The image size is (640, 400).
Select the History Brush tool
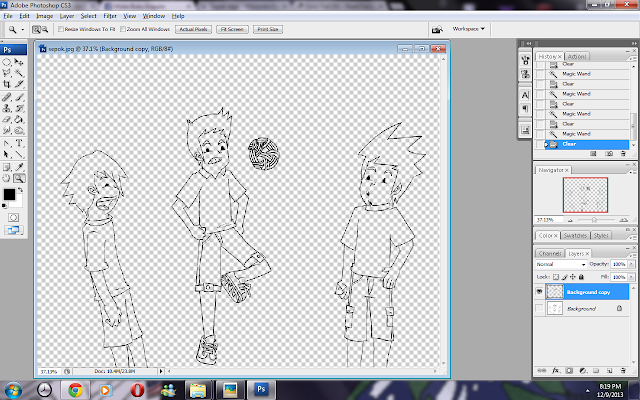(x=19, y=109)
